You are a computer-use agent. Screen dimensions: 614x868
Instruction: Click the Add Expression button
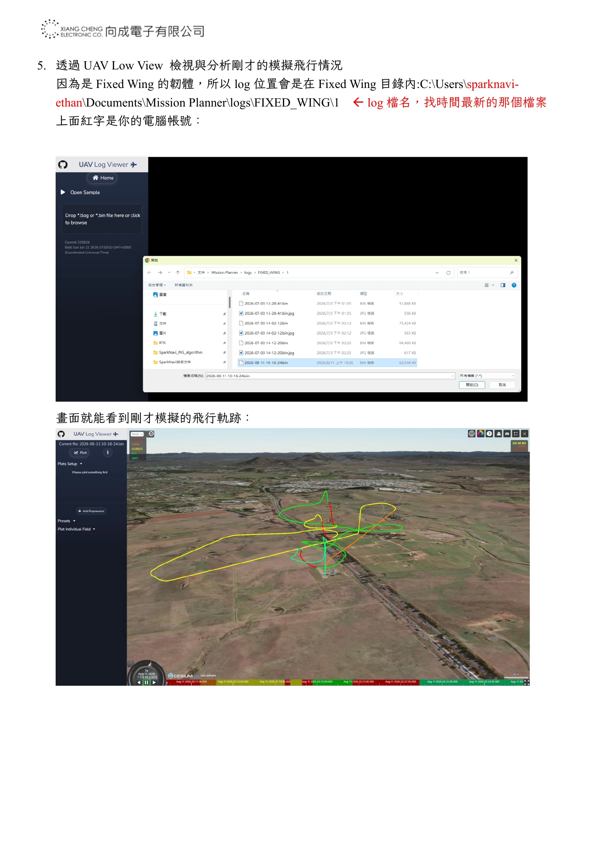(x=91, y=511)
